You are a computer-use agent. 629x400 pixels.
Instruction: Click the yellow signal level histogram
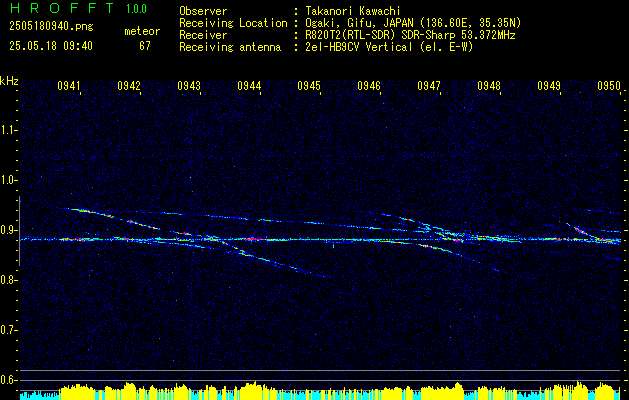click(x=320, y=391)
